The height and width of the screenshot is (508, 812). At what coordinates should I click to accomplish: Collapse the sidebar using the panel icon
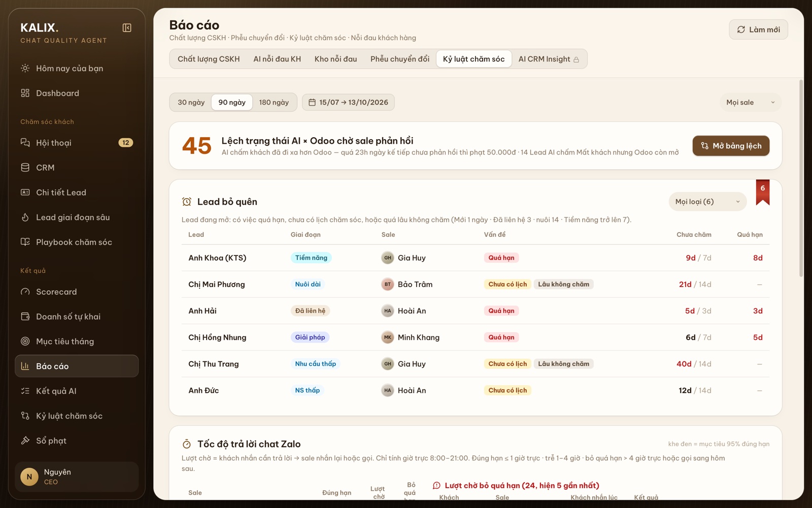pos(127,28)
